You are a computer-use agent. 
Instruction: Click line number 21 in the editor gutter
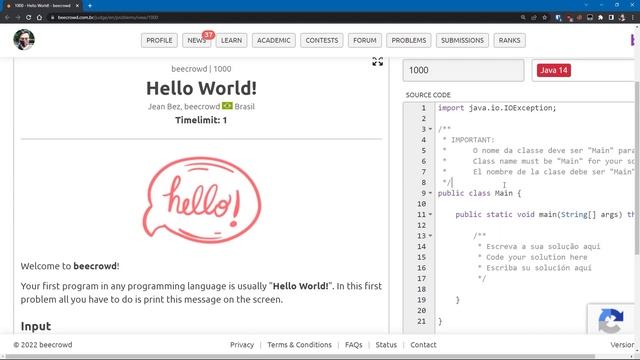pos(422,321)
